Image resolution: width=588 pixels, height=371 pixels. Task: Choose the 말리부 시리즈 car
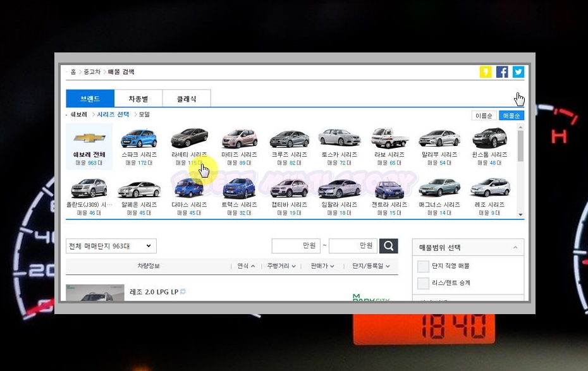pyautogui.click(x=439, y=147)
